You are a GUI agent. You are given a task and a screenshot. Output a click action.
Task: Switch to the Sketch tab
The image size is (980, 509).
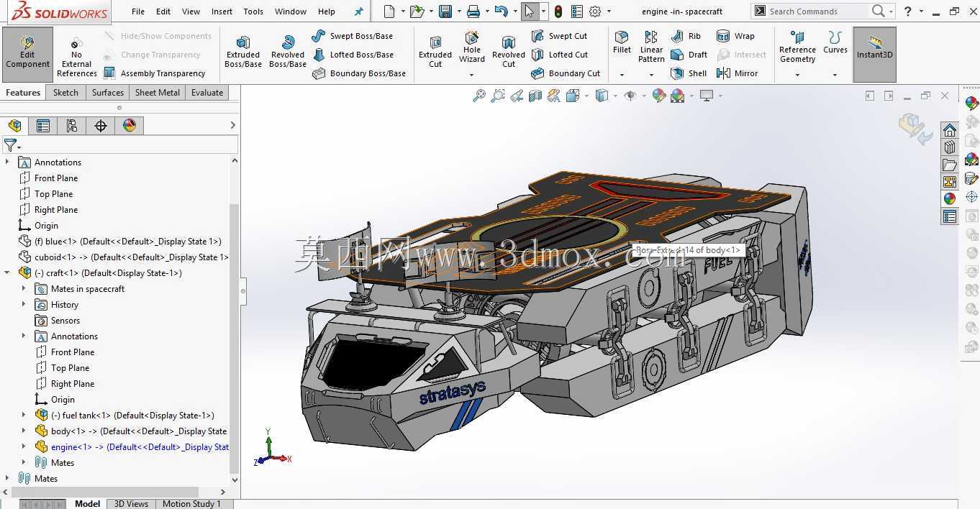[x=65, y=93]
